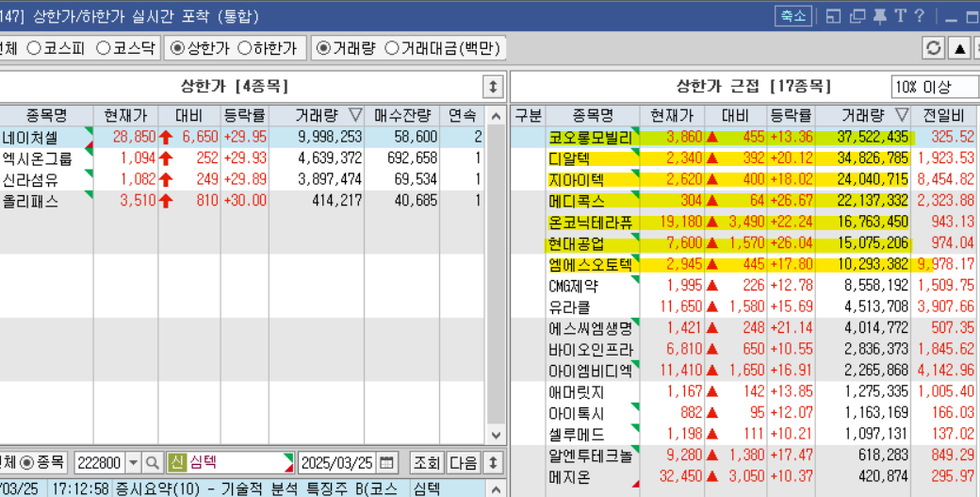
Task: Select the 온코닉테라퓨 stock
Action: click(x=591, y=223)
